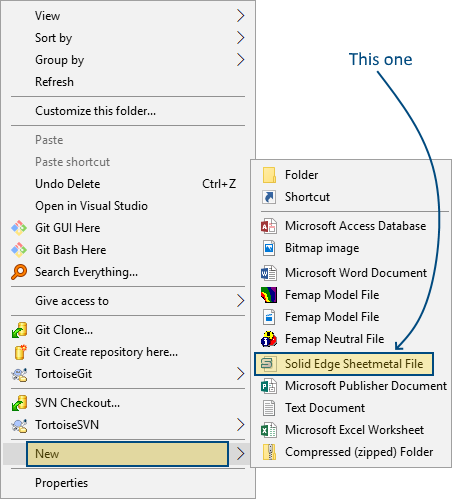Click the Femap Neutral File icon

pos(269,339)
